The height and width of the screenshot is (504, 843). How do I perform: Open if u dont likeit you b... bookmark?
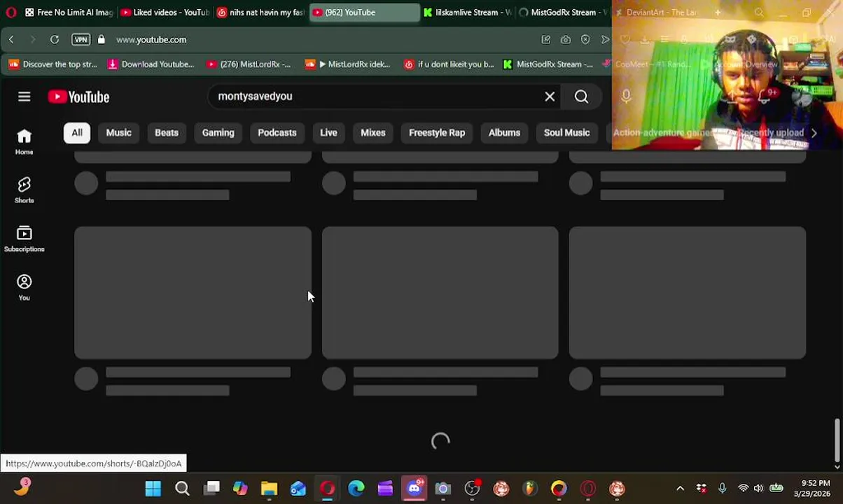[x=449, y=64]
